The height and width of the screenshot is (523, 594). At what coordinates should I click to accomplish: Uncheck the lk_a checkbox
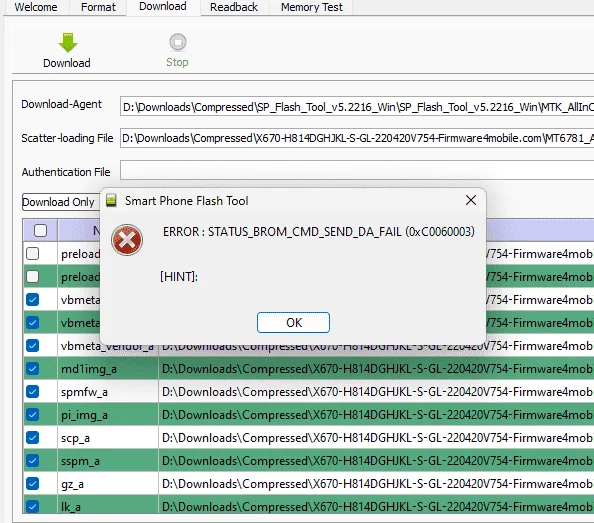[x=33, y=506]
